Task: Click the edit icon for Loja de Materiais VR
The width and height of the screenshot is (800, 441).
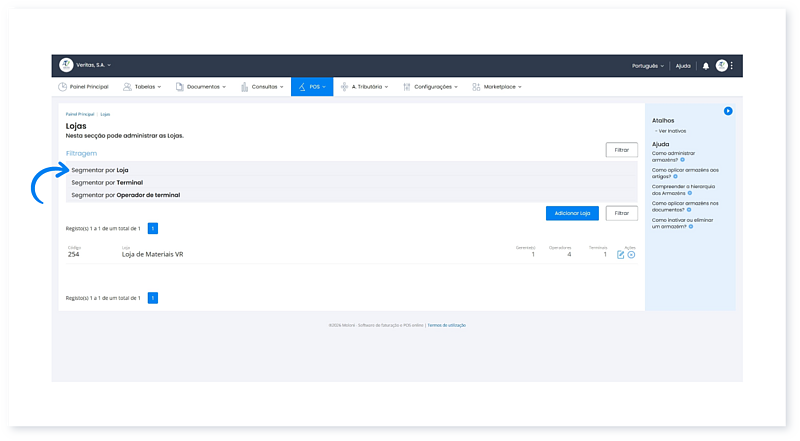Action: coord(620,255)
